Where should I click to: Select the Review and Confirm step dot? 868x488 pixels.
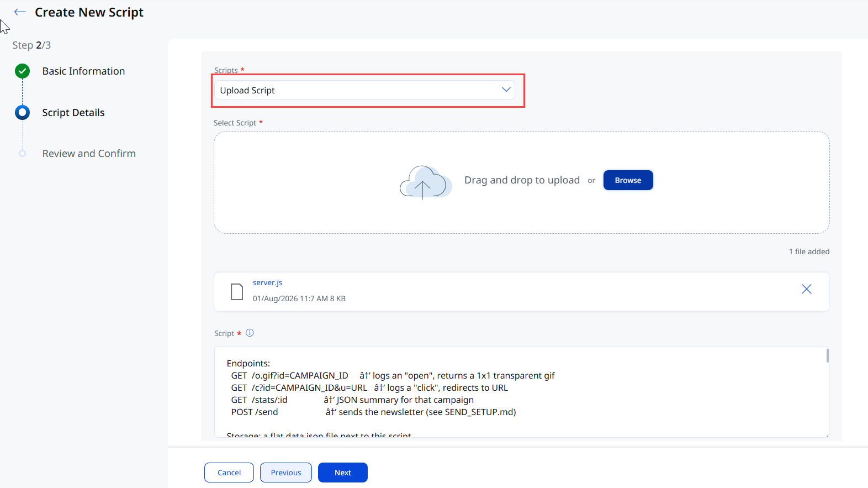point(22,154)
